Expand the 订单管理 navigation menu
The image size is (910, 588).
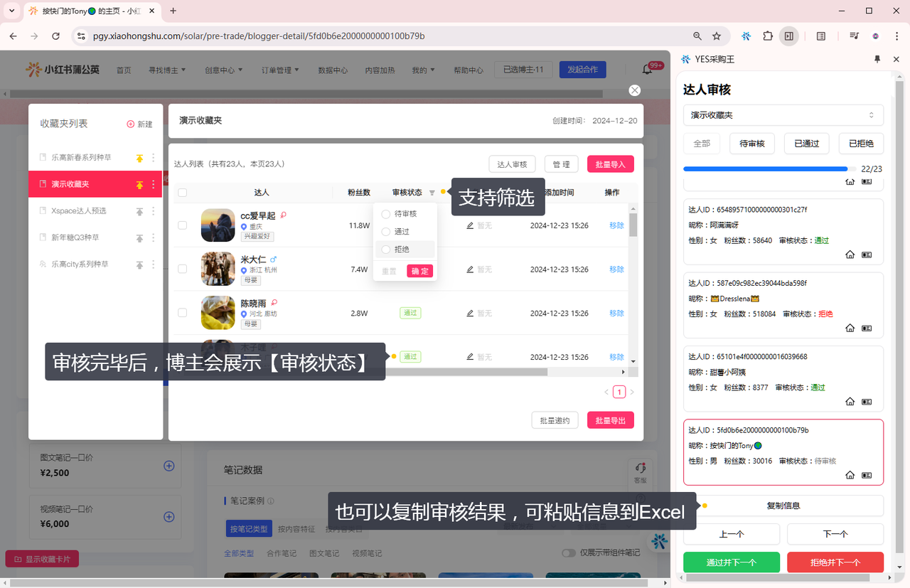pos(280,70)
